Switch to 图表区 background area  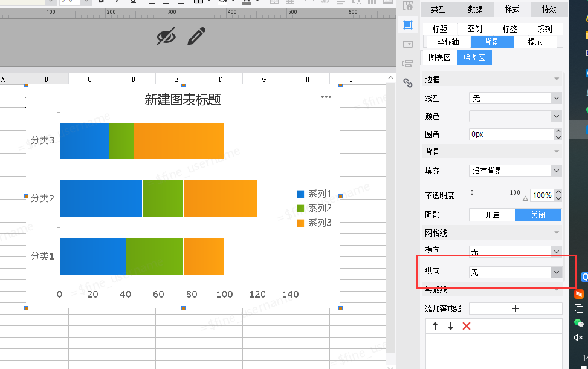tap(439, 58)
